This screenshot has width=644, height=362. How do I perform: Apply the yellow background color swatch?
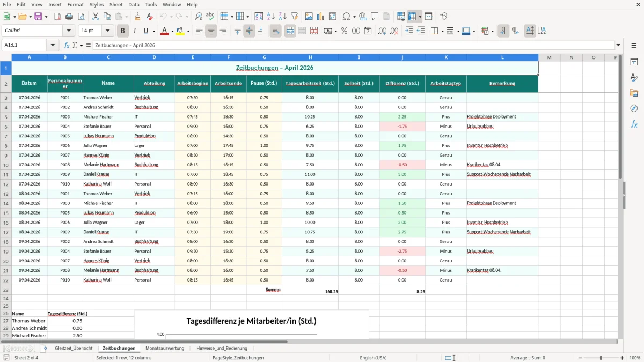coord(180,31)
